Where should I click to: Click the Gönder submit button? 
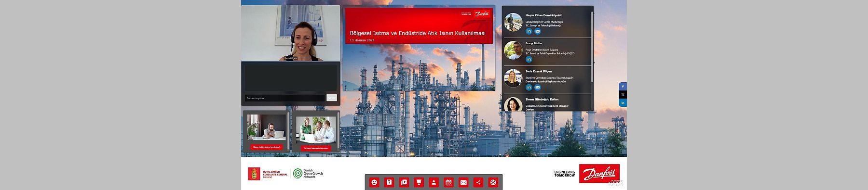click(332, 98)
